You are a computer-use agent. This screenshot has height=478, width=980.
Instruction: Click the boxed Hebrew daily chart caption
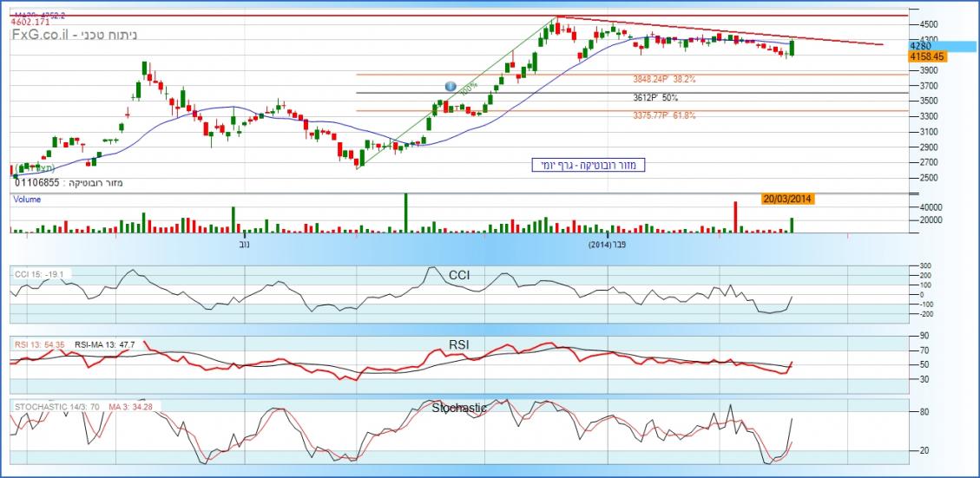point(589,164)
